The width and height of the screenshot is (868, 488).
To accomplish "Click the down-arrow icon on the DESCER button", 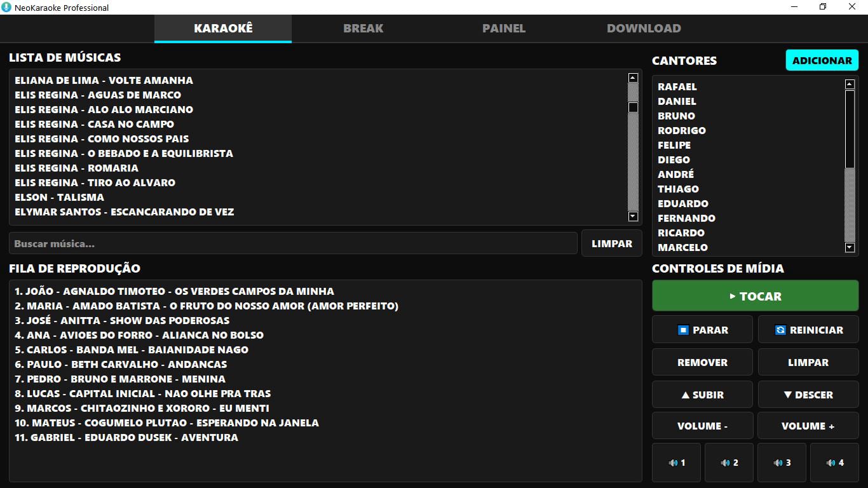I will (x=787, y=395).
